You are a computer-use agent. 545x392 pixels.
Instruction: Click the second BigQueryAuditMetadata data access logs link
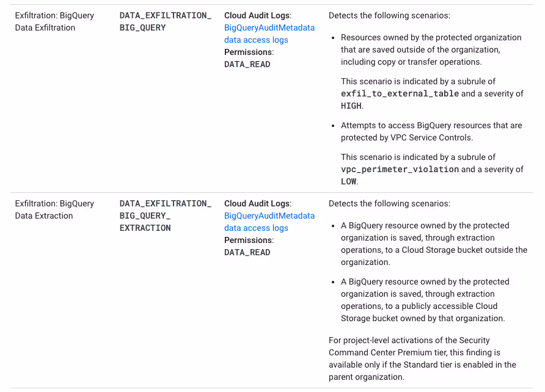pyautogui.click(x=269, y=222)
